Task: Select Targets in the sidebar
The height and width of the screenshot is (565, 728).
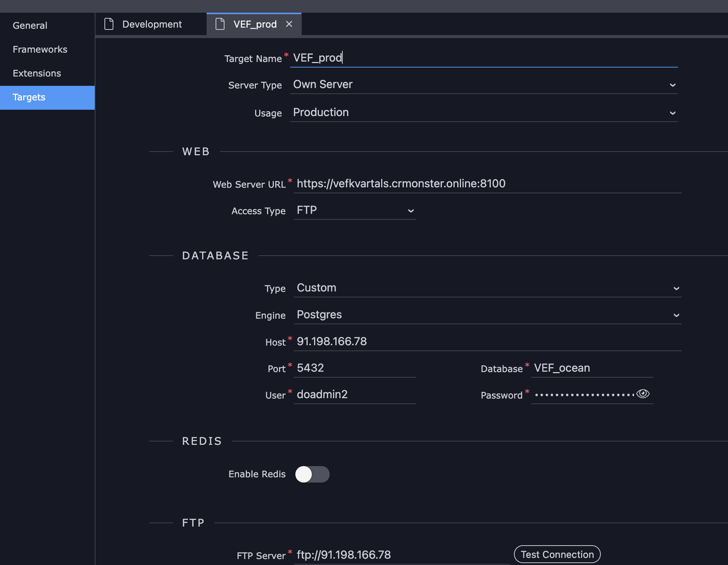Action: (x=47, y=97)
